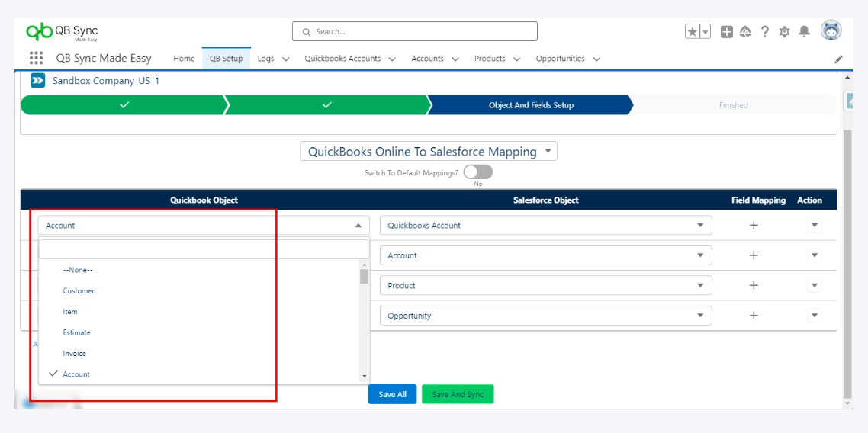Image resolution: width=868 pixels, height=433 pixels.
Task: Expand the Opportunities tab chevron
Action: pyautogui.click(x=596, y=59)
